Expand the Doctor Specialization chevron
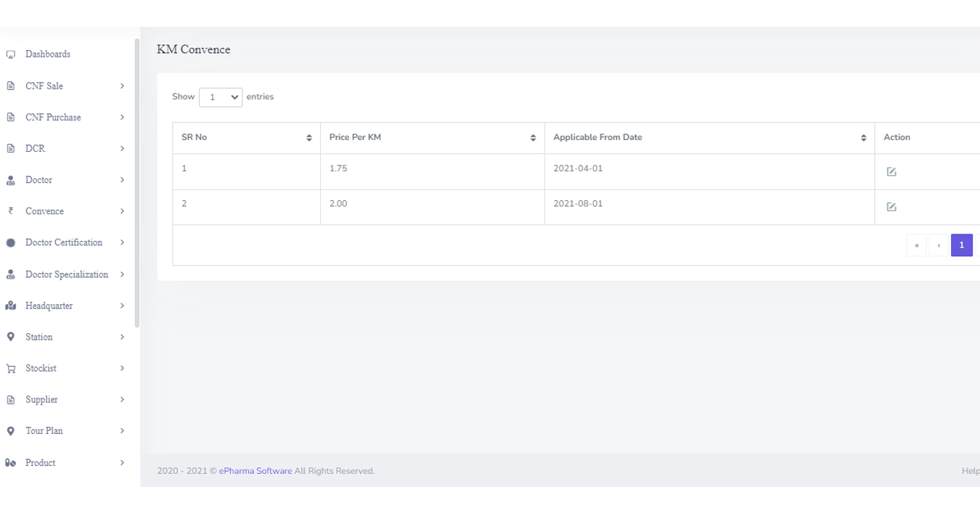 (x=122, y=274)
